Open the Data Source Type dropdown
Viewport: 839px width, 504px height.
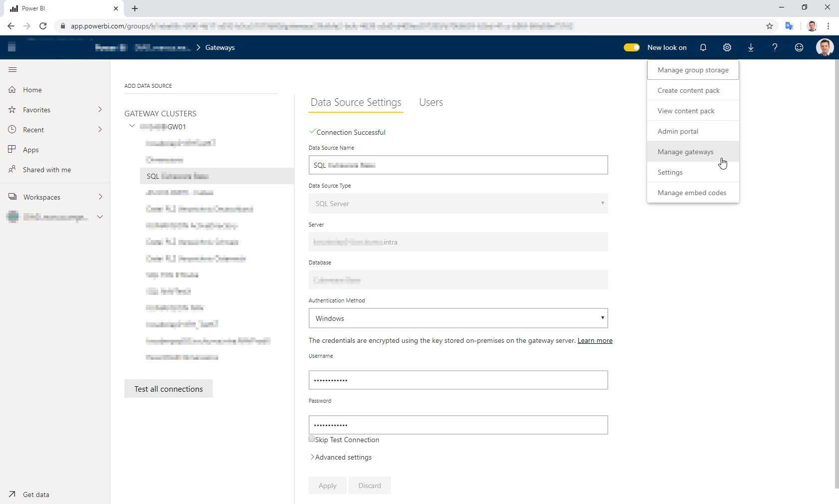(458, 203)
